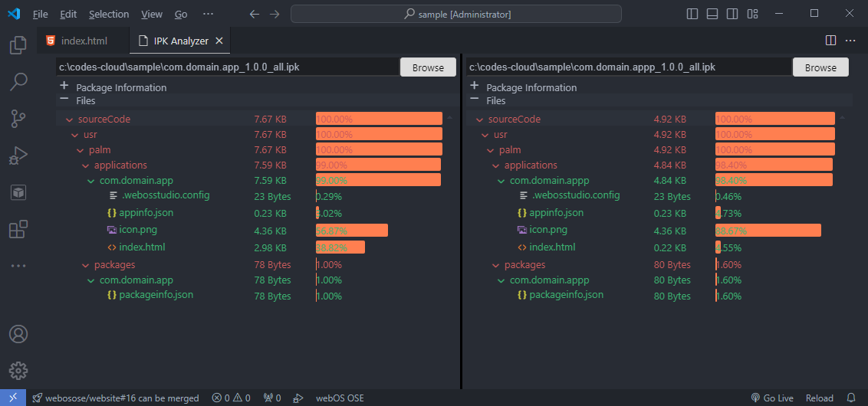Click Go Live in the status bar
The image size is (868, 406).
click(x=772, y=398)
